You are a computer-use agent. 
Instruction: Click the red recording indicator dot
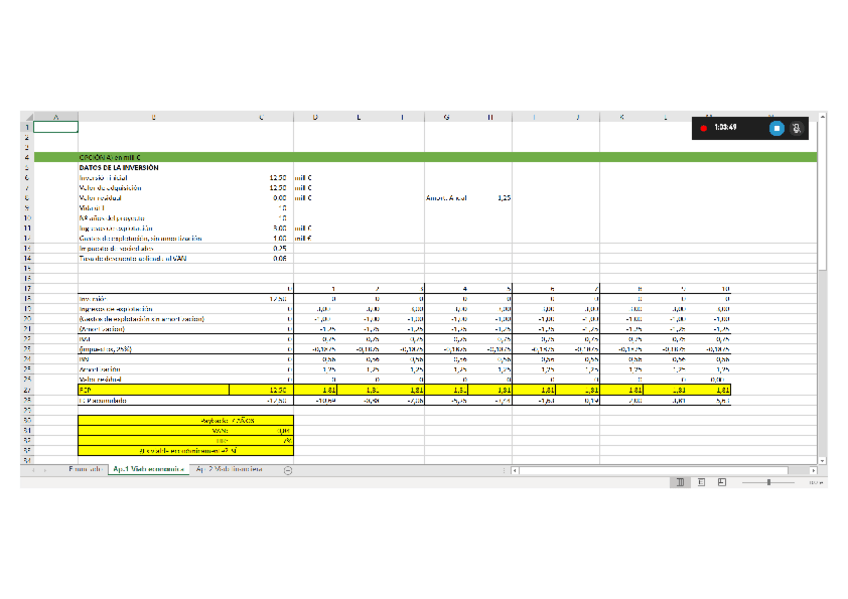[x=704, y=128]
